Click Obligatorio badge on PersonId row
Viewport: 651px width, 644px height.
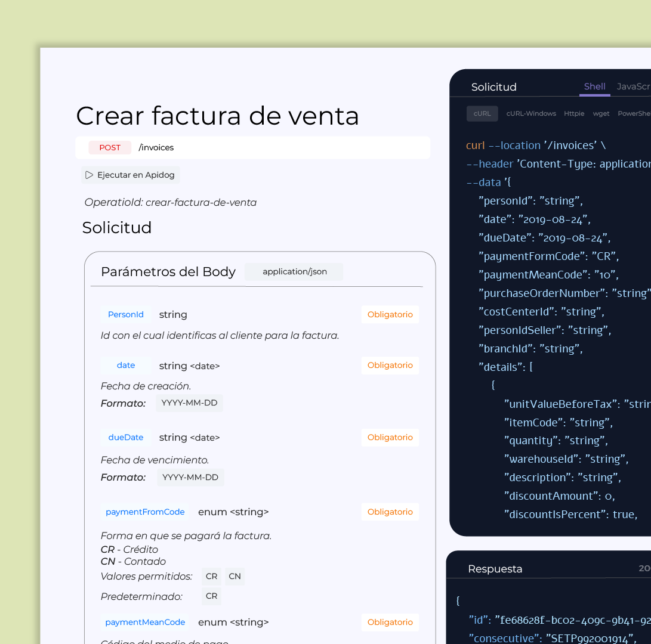390,314
